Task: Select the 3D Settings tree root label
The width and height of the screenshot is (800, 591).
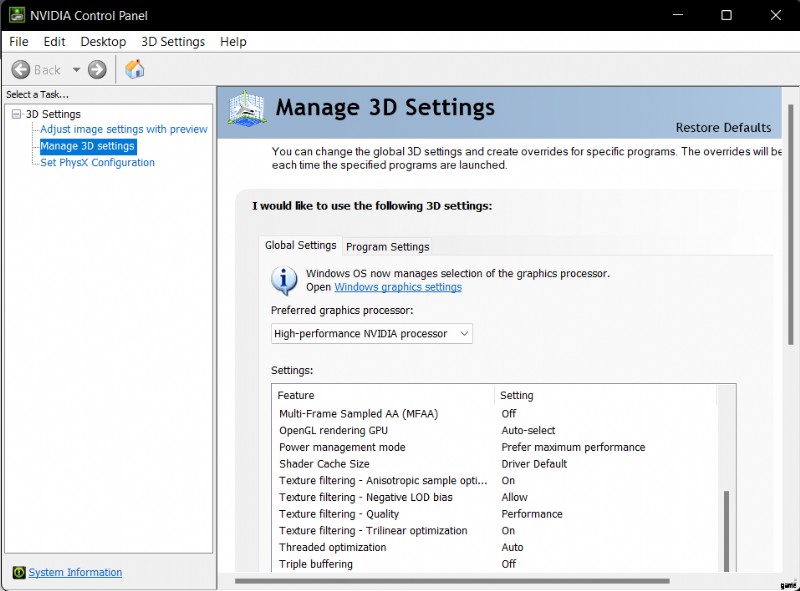Action: click(x=54, y=114)
